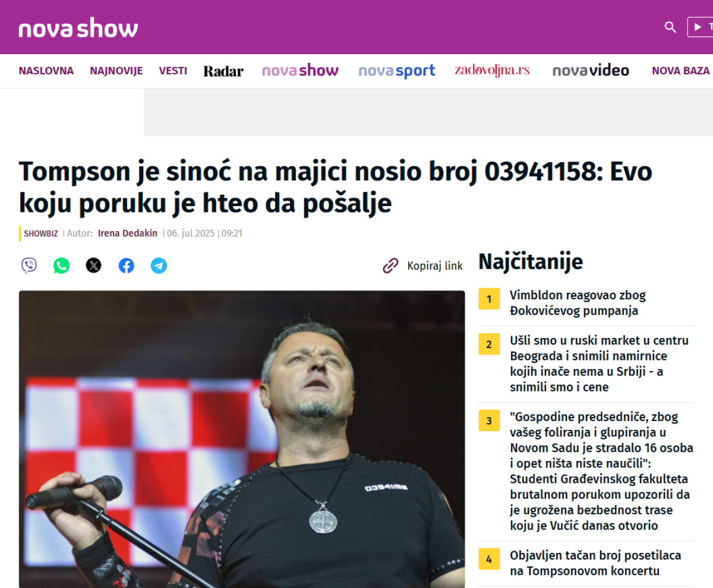Open nova sport from navigation bar
Image resolution: width=713 pixels, height=588 pixels.
[x=397, y=71]
